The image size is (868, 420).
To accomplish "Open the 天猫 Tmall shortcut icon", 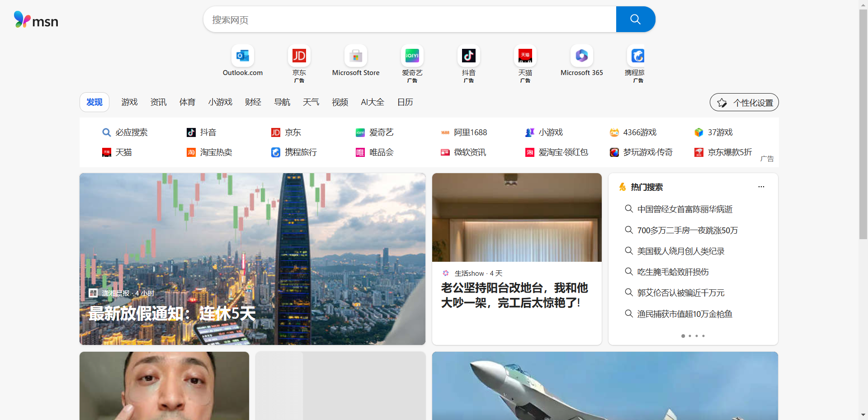I will (x=525, y=56).
